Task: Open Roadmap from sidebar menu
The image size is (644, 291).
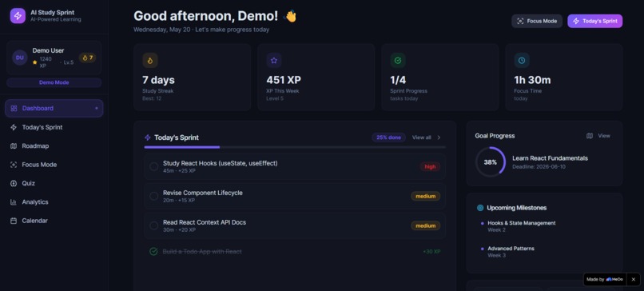Action: click(x=54, y=146)
